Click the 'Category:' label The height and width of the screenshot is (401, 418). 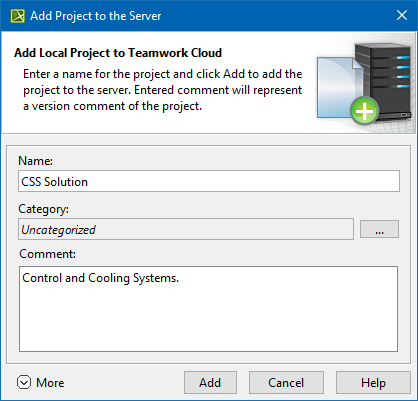coord(43,209)
